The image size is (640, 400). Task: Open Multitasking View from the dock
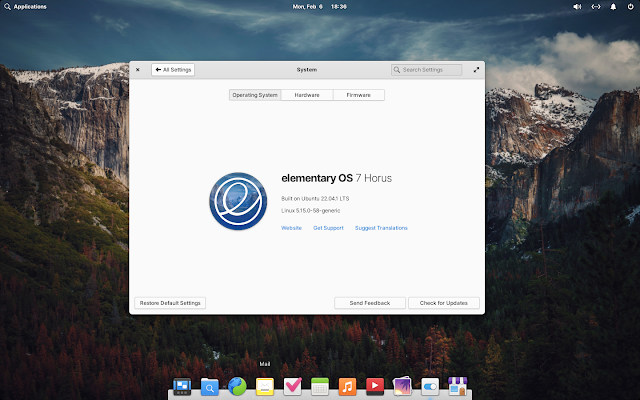182,386
